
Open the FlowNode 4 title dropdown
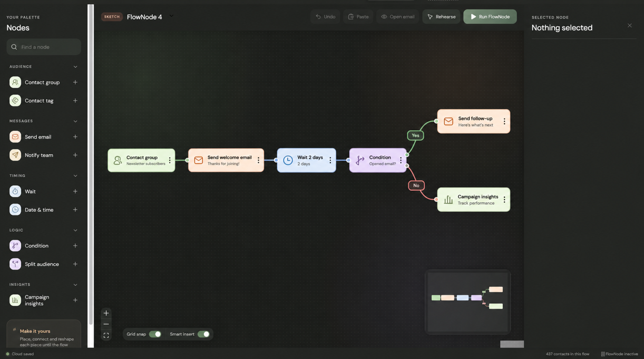[x=171, y=16]
